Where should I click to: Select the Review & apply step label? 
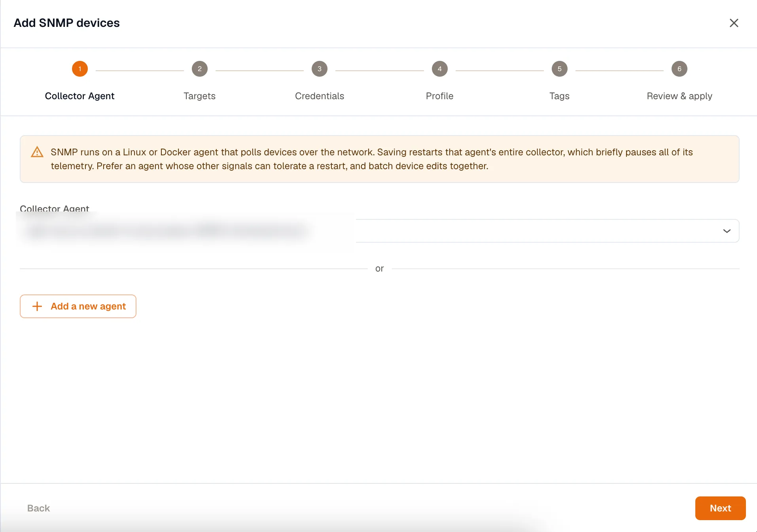(x=679, y=96)
